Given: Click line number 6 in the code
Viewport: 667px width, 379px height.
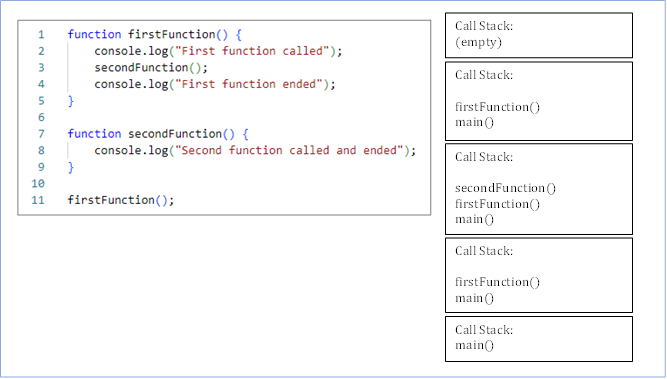Looking at the screenshot, I should coord(41,117).
